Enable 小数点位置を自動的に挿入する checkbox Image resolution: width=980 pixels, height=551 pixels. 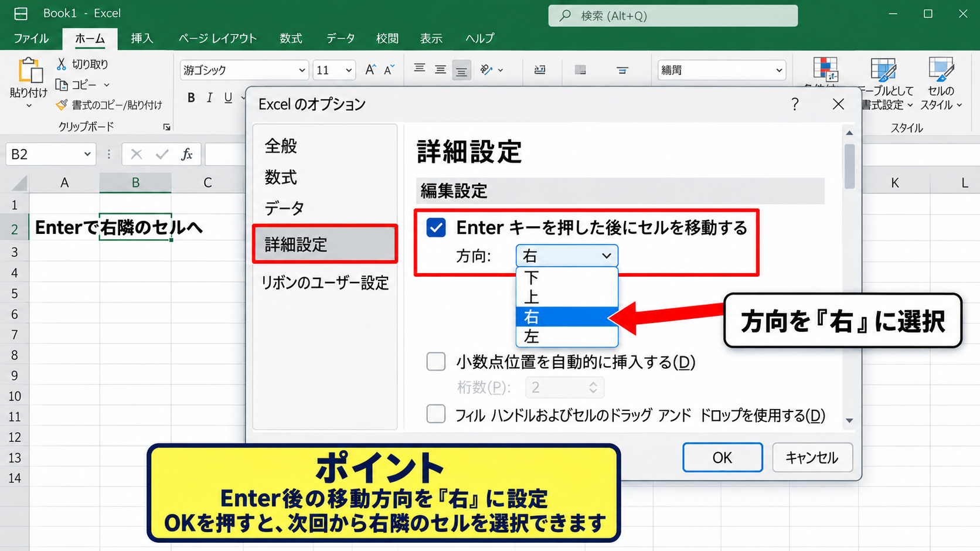[x=436, y=362]
